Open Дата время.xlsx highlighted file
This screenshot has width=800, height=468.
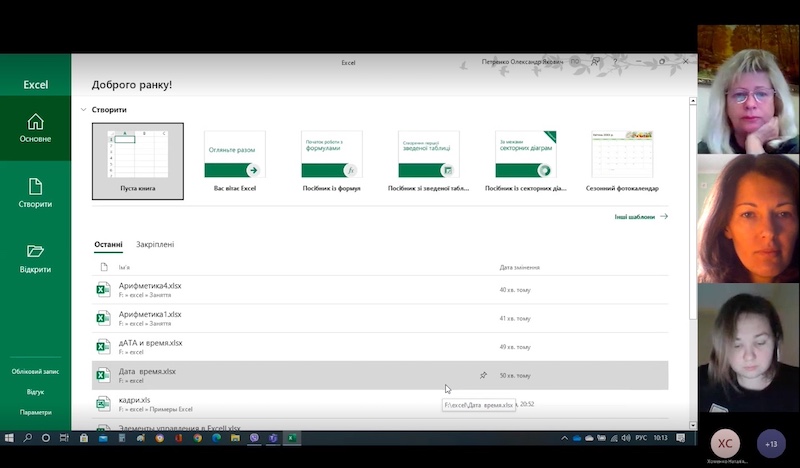[x=380, y=376]
